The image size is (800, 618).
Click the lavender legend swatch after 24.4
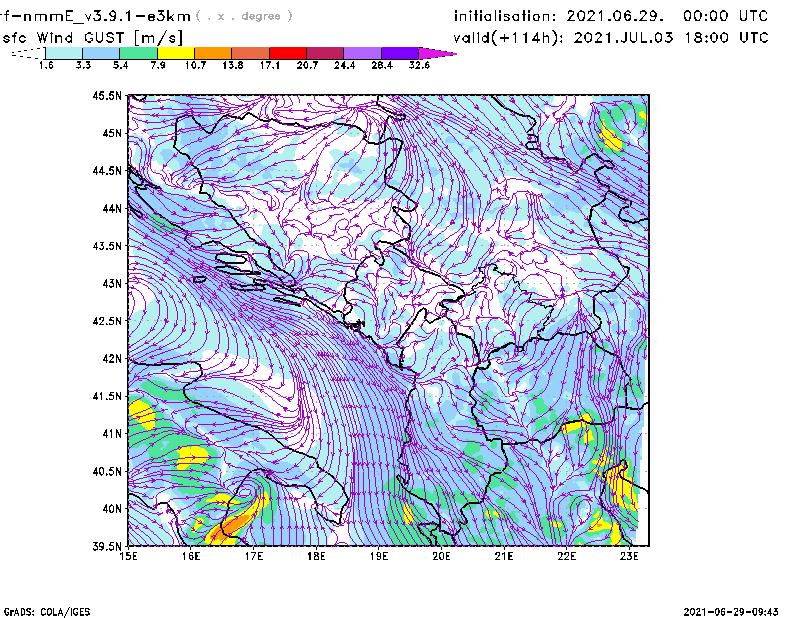[x=362, y=53]
